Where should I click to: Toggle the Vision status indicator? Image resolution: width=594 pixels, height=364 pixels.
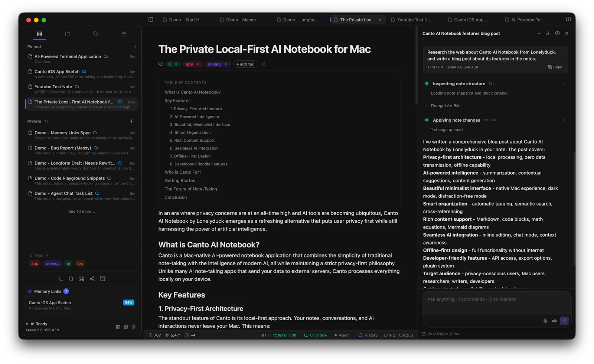[342, 335]
